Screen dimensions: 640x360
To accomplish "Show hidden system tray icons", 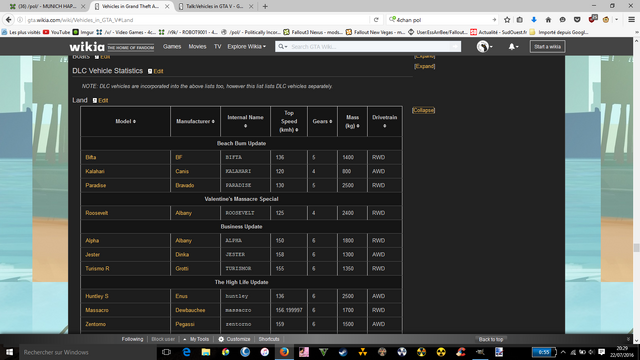I will [x=563, y=352].
